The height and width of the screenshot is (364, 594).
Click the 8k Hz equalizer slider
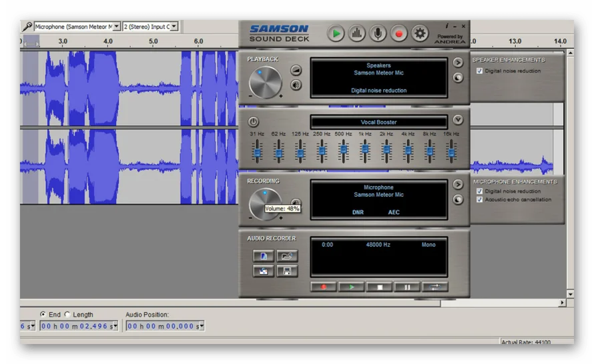430,151
